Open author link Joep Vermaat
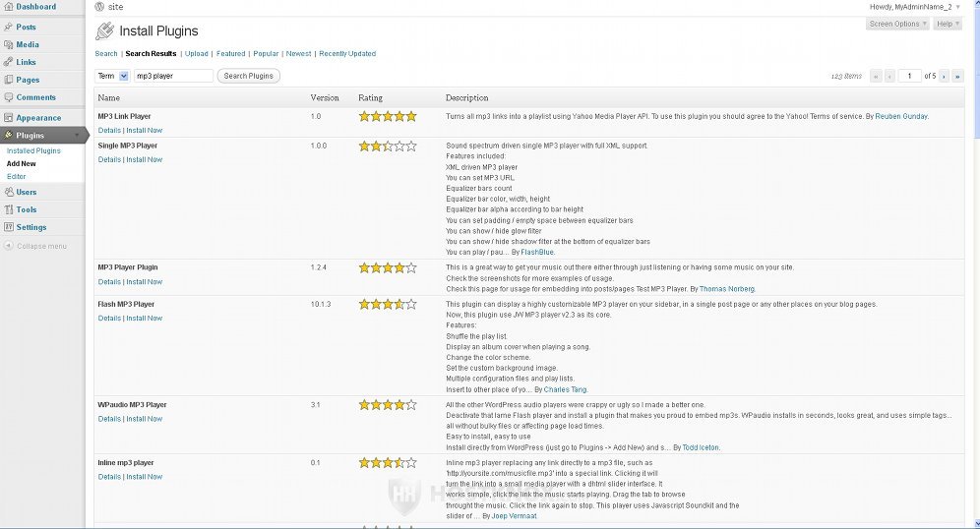 click(514, 516)
